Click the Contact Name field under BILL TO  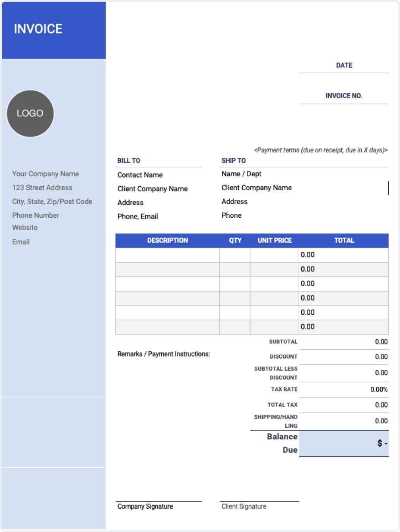(140, 175)
